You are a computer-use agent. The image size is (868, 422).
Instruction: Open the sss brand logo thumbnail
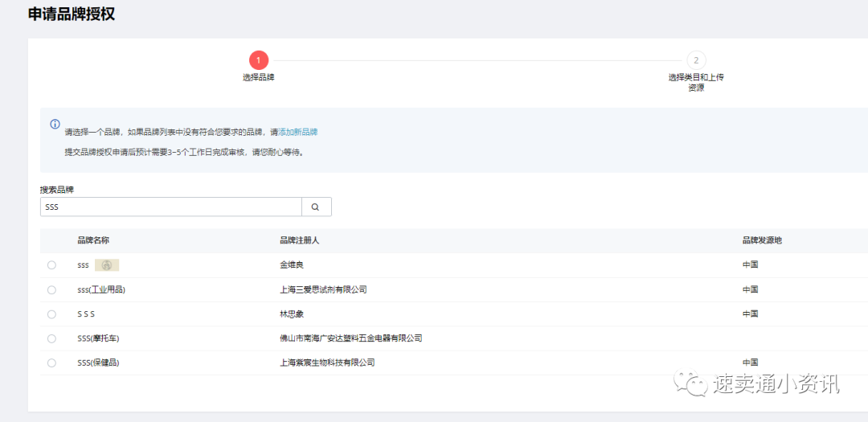point(107,265)
